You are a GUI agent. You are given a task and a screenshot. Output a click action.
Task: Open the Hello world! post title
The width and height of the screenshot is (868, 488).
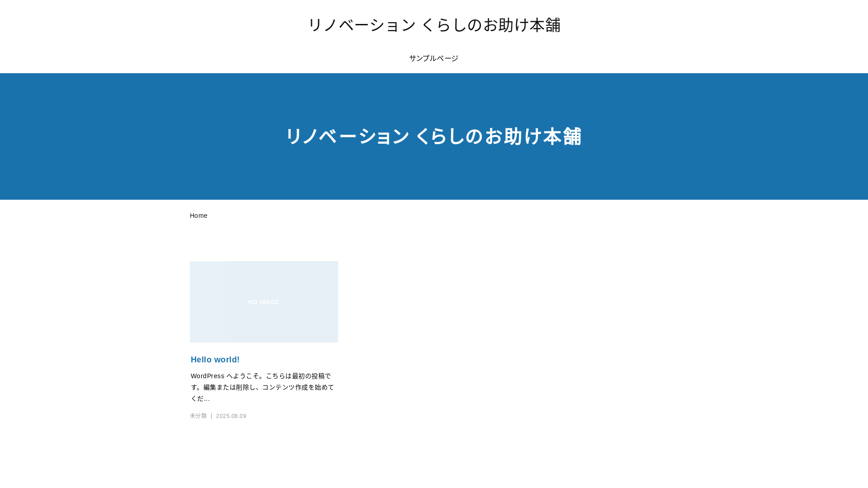pyautogui.click(x=215, y=360)
